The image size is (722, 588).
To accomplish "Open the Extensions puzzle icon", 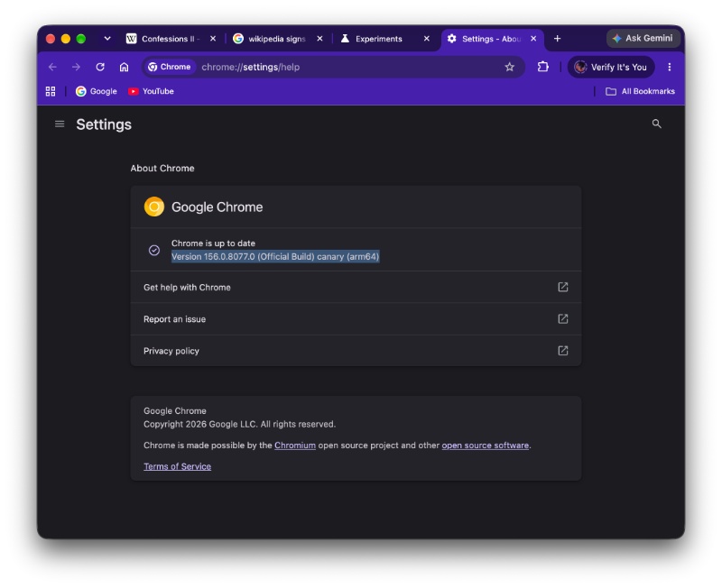I will click(543, 67).
